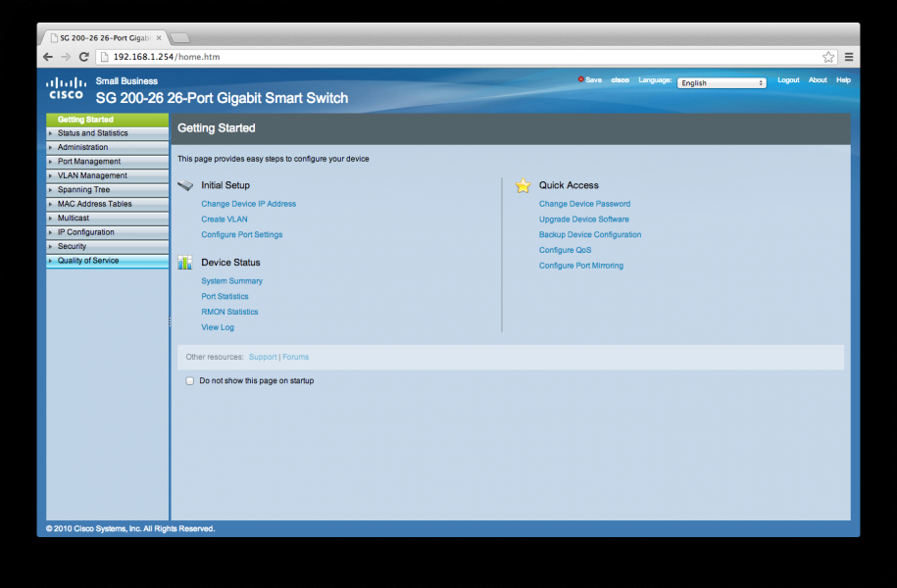Screen dimensions: 897x588
Task: Click the Cisco logo in header
Action: click(66, 89)
